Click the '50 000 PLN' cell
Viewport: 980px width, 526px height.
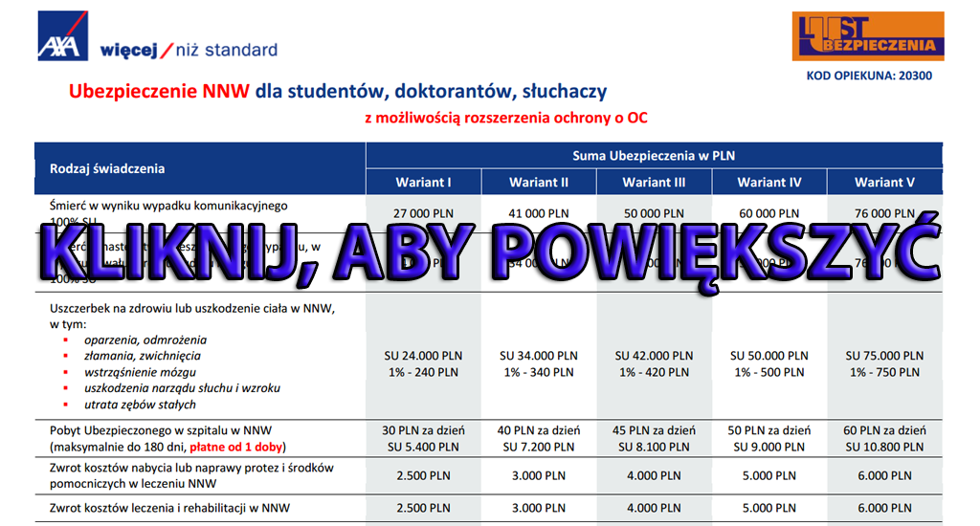[x=654, y=213]
